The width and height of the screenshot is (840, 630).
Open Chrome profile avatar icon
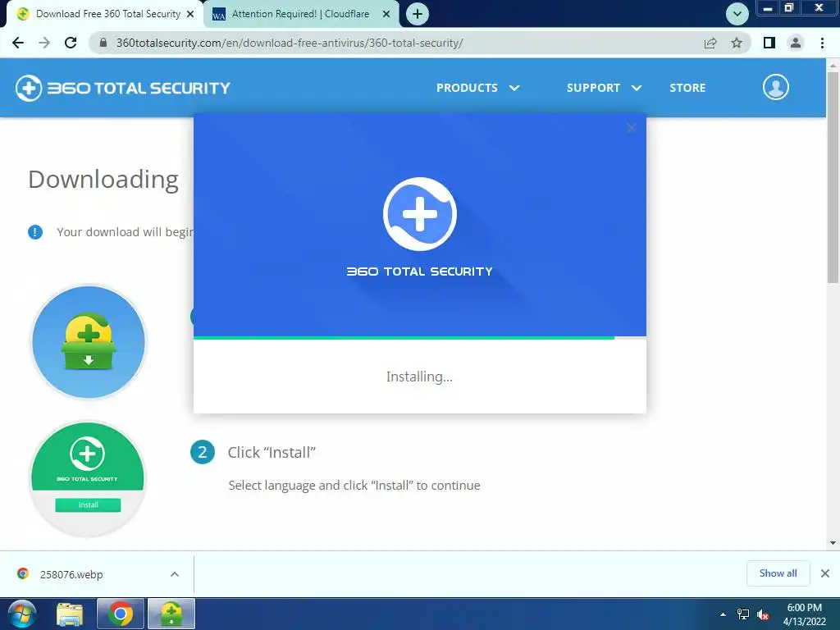click(796, 43)
